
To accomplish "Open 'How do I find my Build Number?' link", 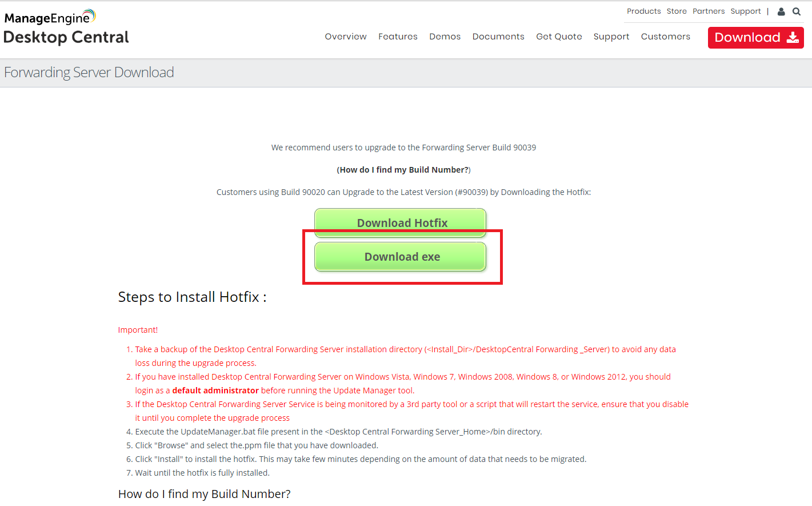I will (x=404, y=170).
